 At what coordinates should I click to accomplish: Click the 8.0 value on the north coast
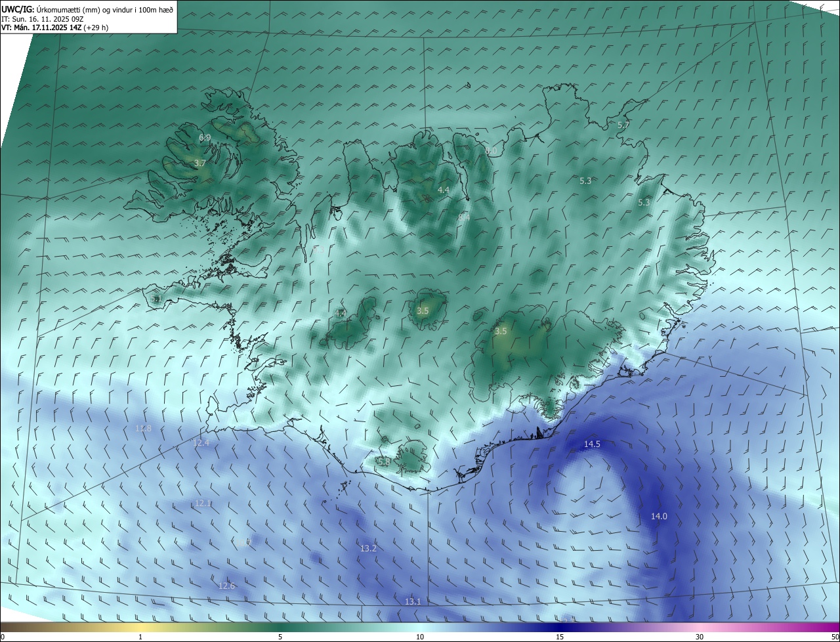491,151
